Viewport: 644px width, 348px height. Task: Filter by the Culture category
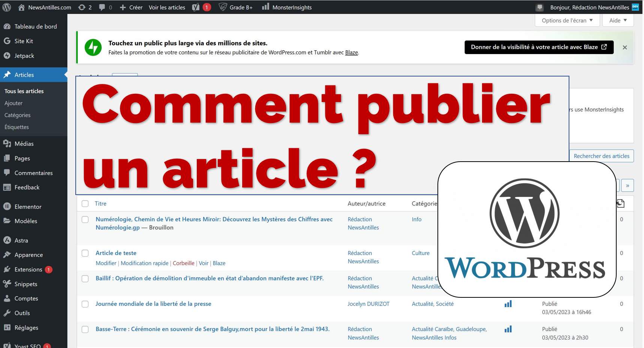point(421,253)
